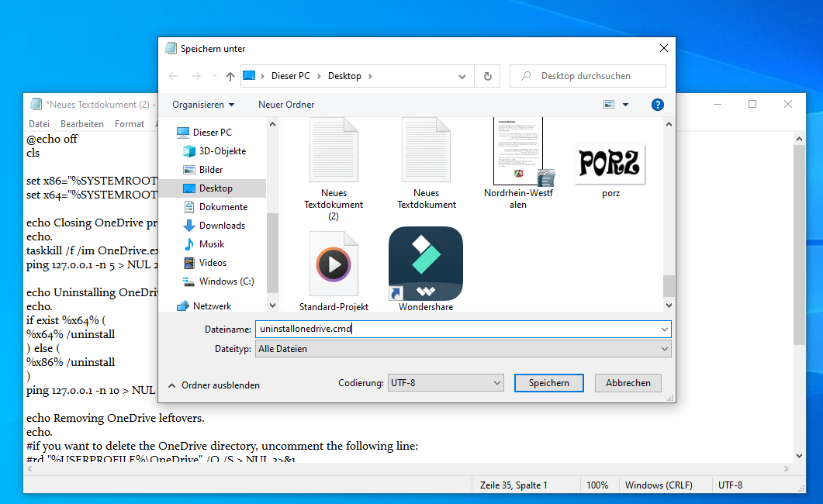Click the Speichern button

[548, 383]
